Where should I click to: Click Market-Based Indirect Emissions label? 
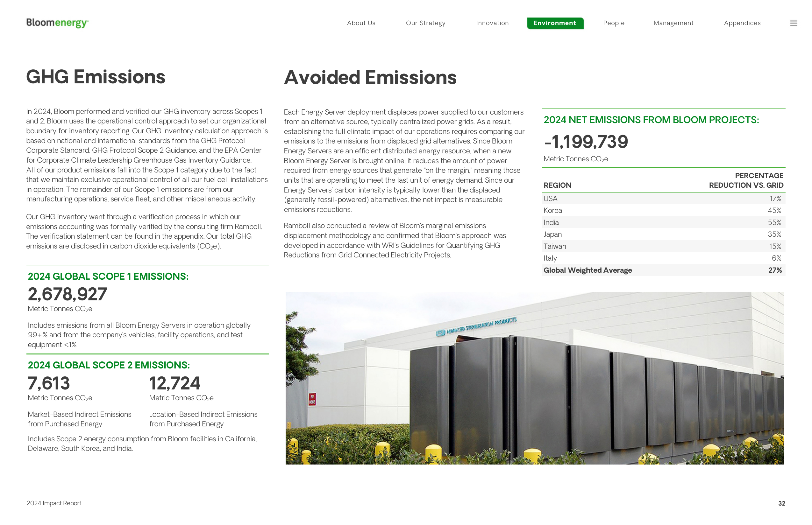[80, 419]
